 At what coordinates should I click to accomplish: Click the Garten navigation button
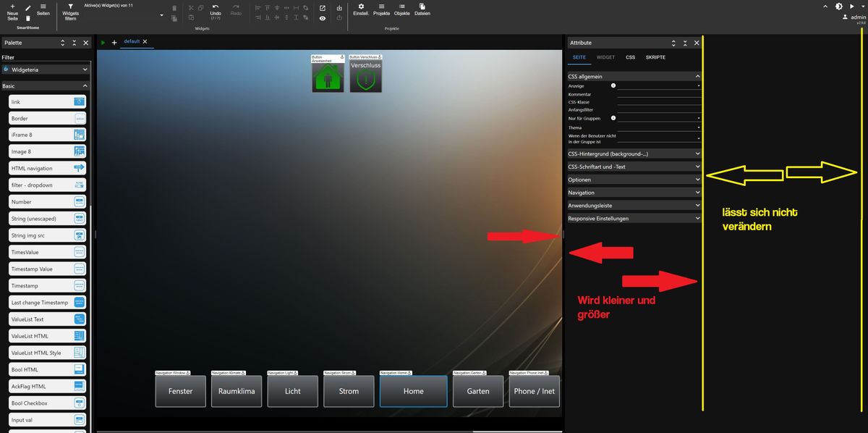click(x=478, y=391)
